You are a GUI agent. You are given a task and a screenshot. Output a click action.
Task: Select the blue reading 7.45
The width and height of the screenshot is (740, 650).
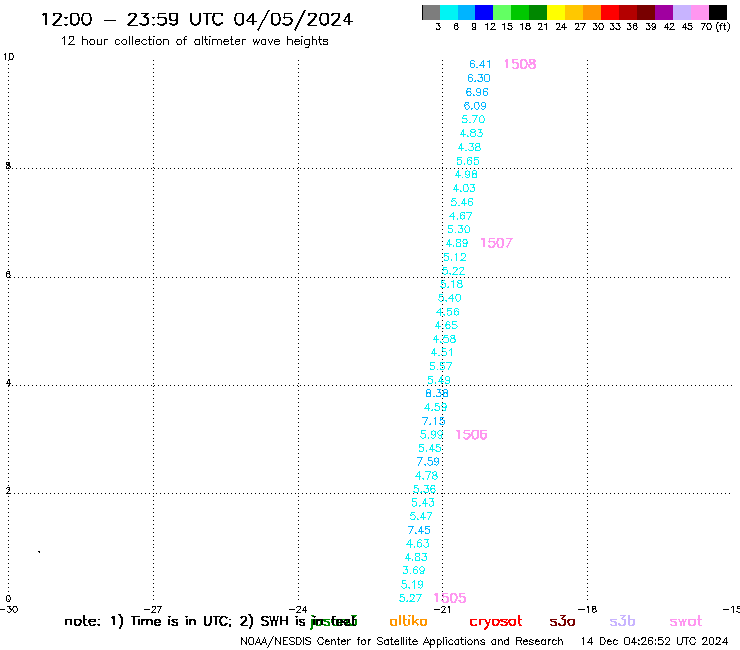(419, 531)
